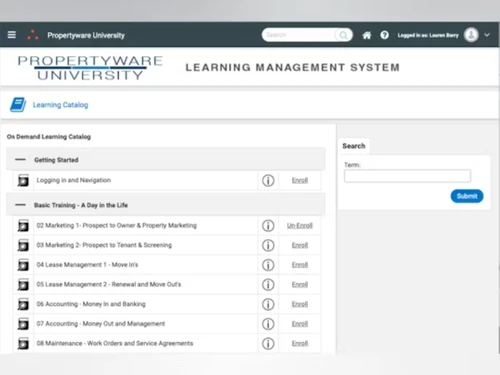Un-Enroll from 02 Marketing 1 course
Screen dimensions: 500x375
(300, 226)
